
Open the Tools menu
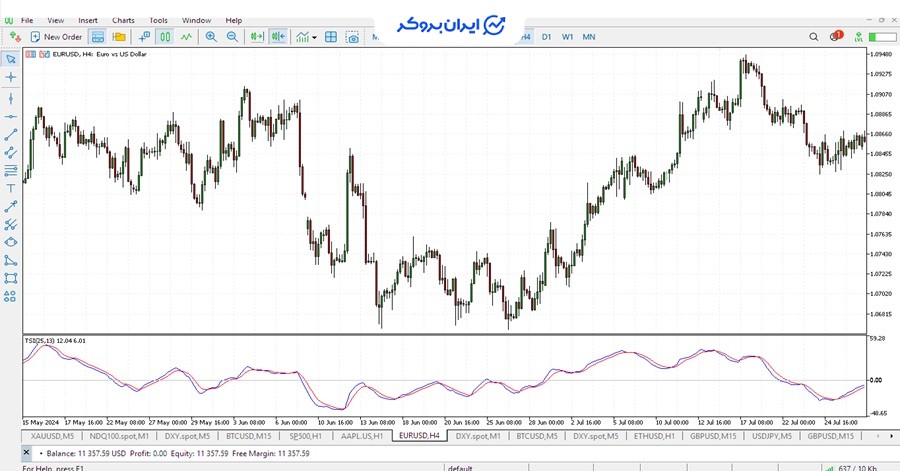pyautogui.click(x=158, y=20)
